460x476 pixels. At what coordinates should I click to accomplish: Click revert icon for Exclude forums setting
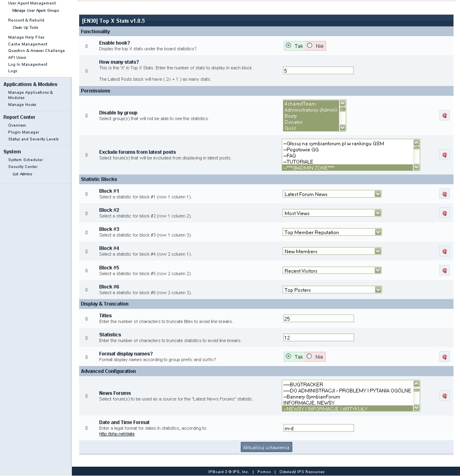(444, 155)
